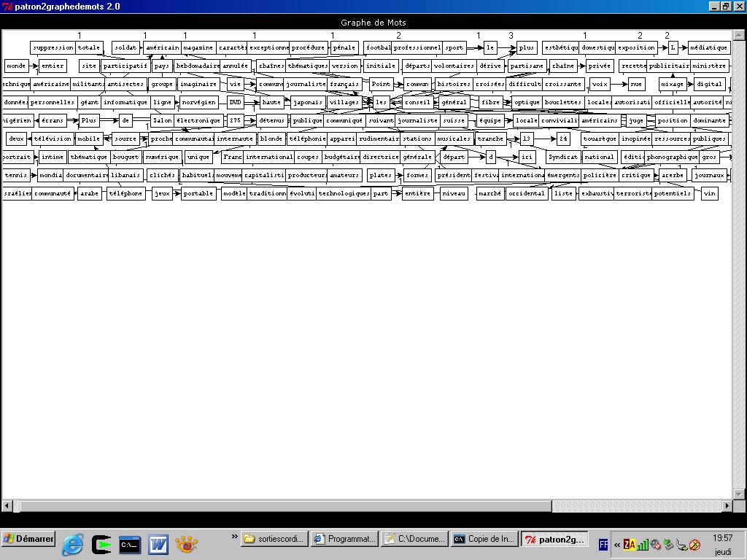The height and width of the screenshot is (560, 747).
Task: Switch to the sortiescordi... folder taskbar button
Action: point(274,539)
